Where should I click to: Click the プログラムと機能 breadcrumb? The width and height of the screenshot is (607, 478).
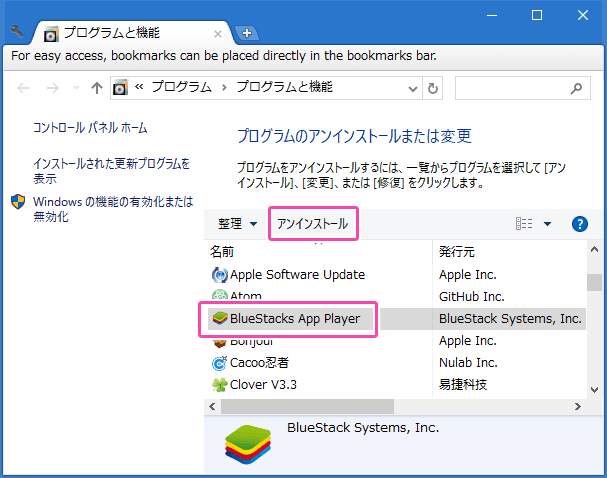285,87
